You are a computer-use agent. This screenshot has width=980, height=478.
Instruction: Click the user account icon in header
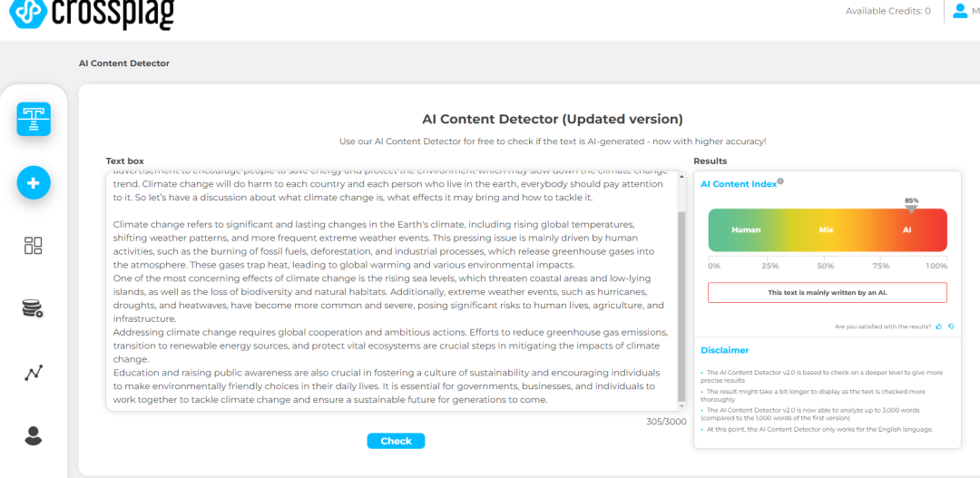click(x=960, y=11)
